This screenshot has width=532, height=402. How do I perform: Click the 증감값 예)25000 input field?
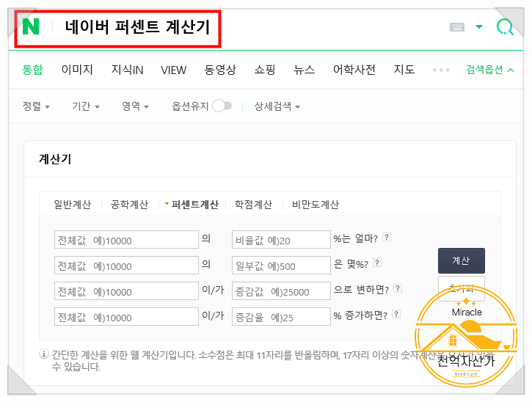pyautogui.click(x=281, y=290)
